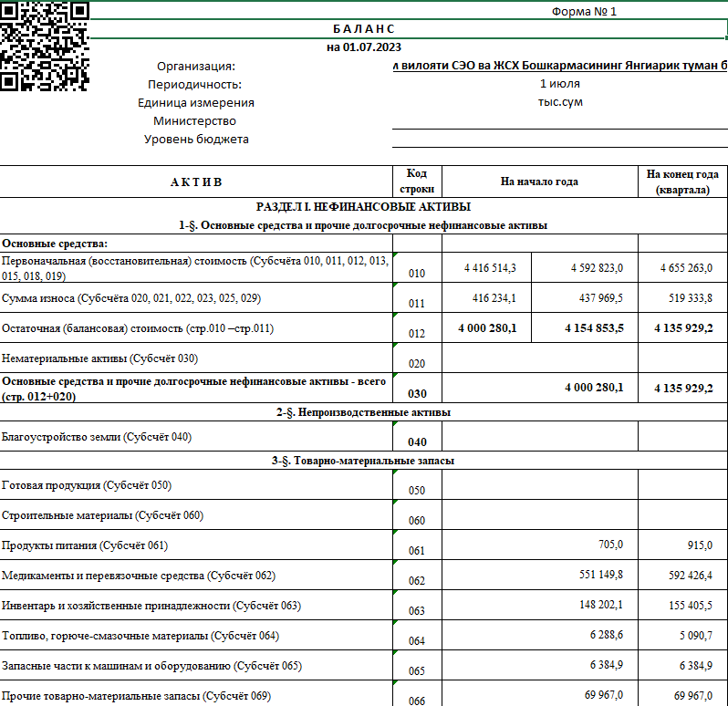Select the value 4 000 280,1 in row 030
The width and height of the screenshot is (728, 706).
tap(594, 388)
